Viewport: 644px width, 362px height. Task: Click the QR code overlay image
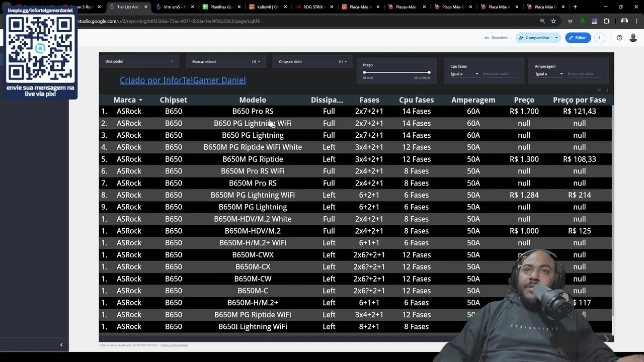click(40, 48)
